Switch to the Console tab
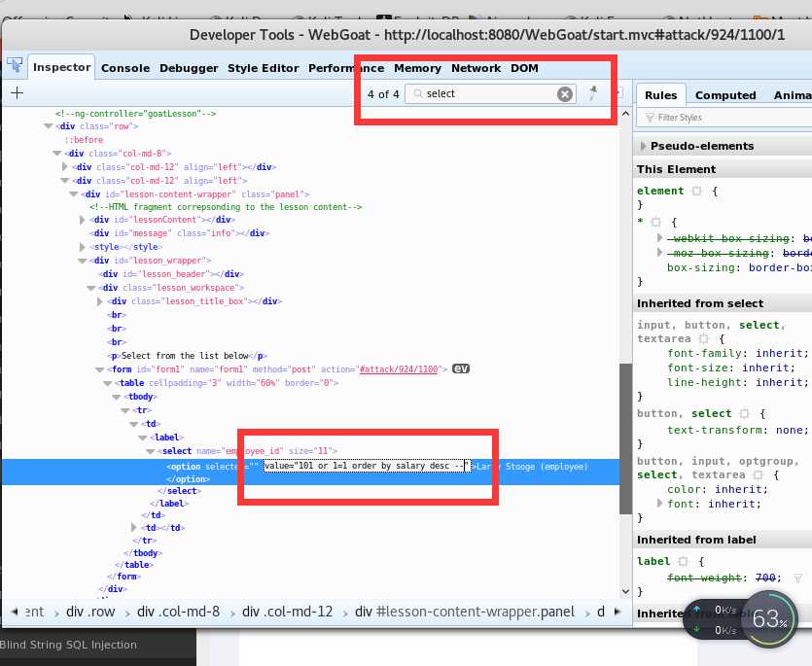Viewport: 812px width, 666px height. coord(125,68)
